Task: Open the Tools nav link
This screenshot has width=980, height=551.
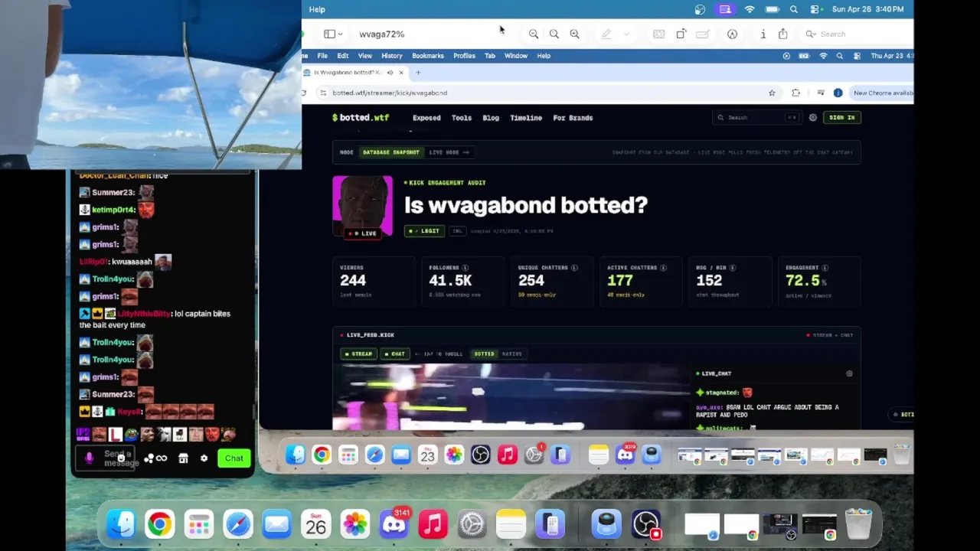Action: point(462,118)
